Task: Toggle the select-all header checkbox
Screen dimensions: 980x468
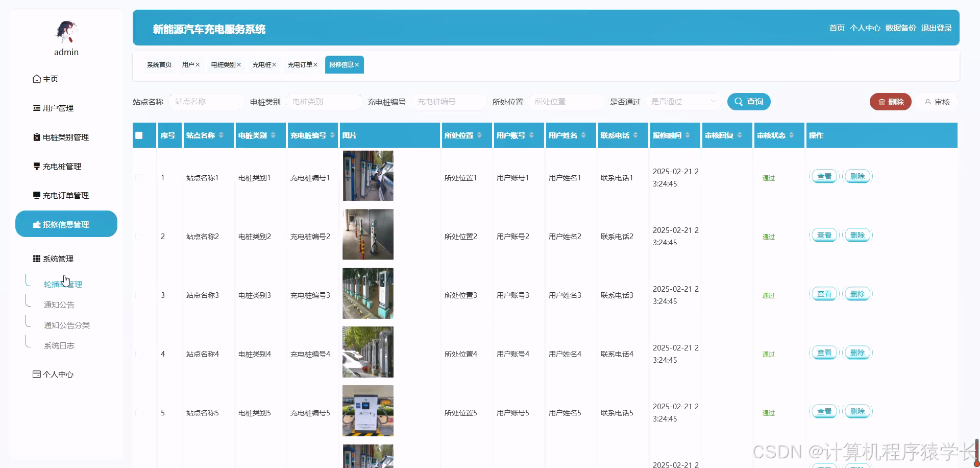Action: click(x=139, y=135)
